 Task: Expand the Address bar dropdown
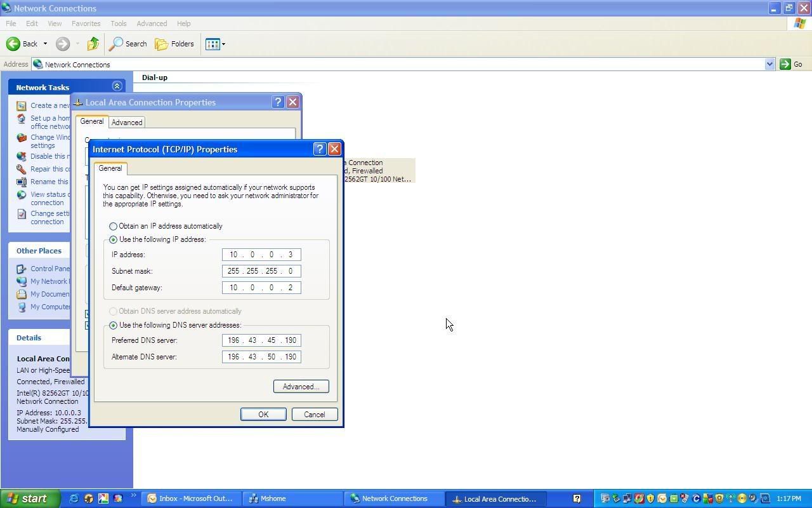(x=769, y=64)
